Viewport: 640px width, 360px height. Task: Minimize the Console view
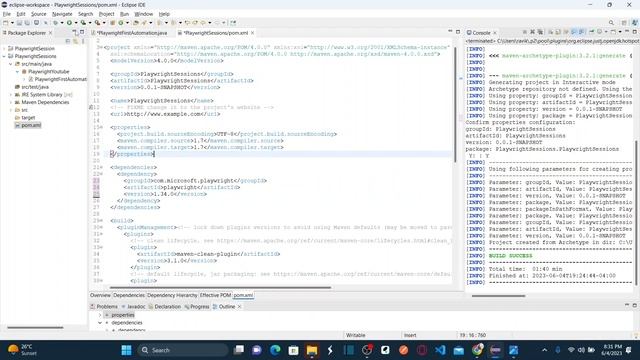pos(627,31)
